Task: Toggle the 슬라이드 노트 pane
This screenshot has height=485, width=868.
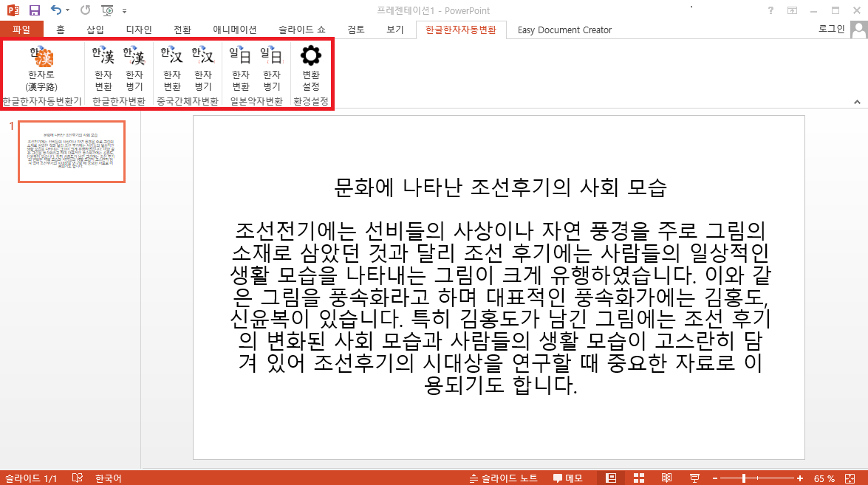Action: (503, 478)
